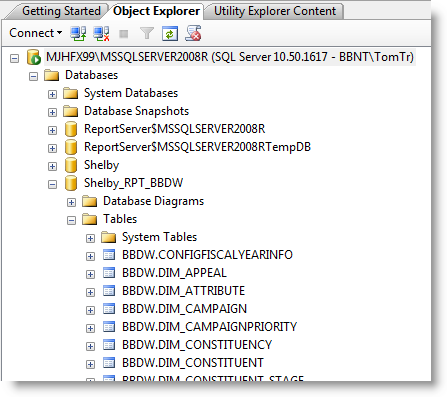Click the Stop toolbar icon

(124, 34)
